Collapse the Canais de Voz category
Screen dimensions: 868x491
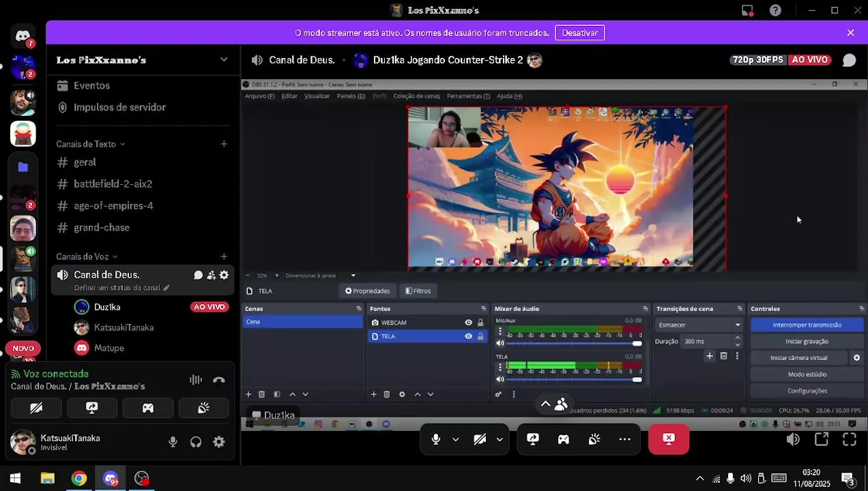tap(87, 256)
